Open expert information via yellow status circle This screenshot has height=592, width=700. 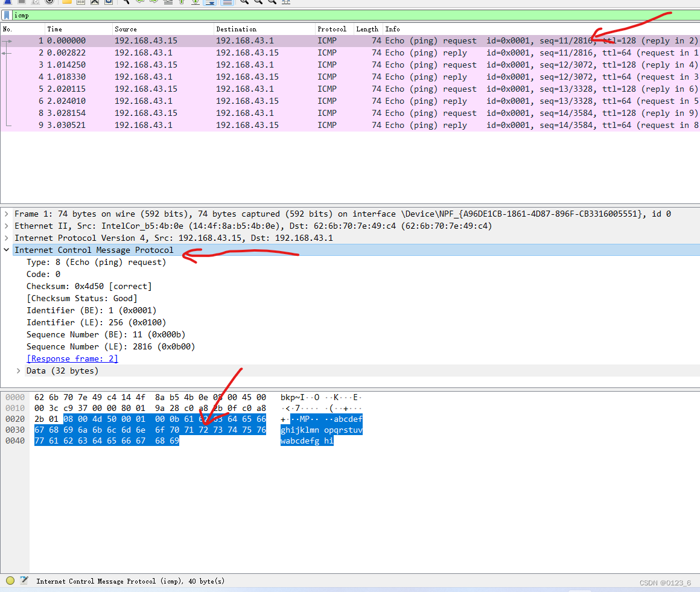pyautogui.click(x=10, y=581)
